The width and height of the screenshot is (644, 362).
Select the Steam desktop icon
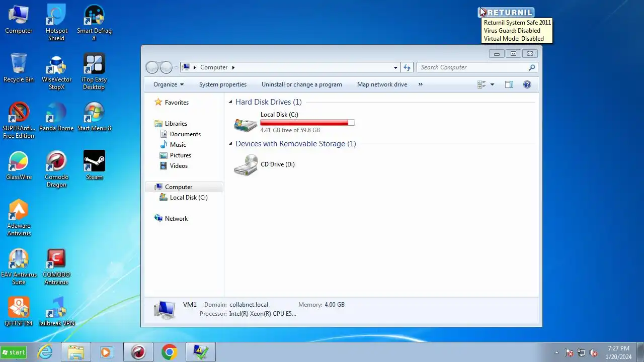pos(94,166)
